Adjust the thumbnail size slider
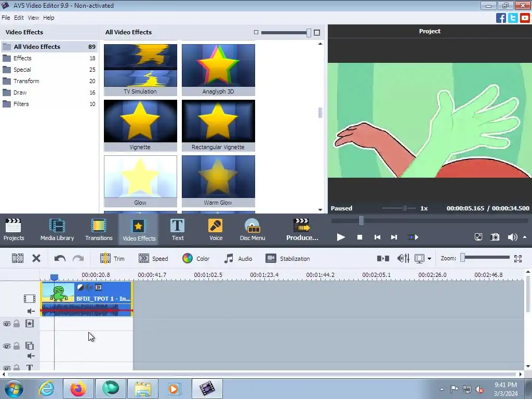 pos(309,33)
